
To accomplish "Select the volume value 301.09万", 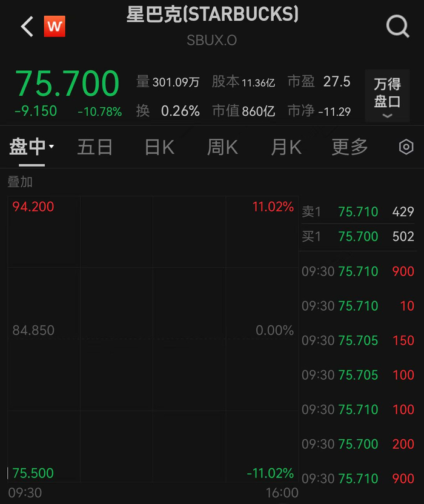I will click(x=176, y=82).
